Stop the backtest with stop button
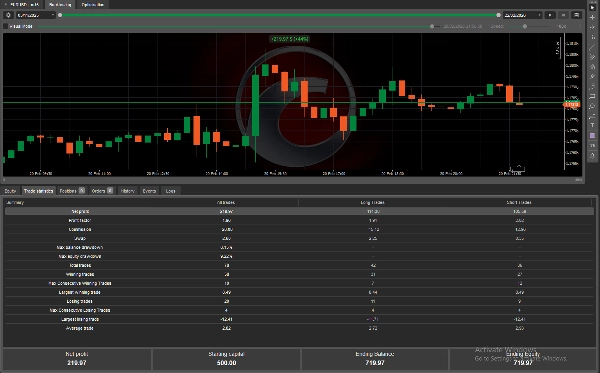Viewport: 600px width, 373px height. [x=563, y=15]
